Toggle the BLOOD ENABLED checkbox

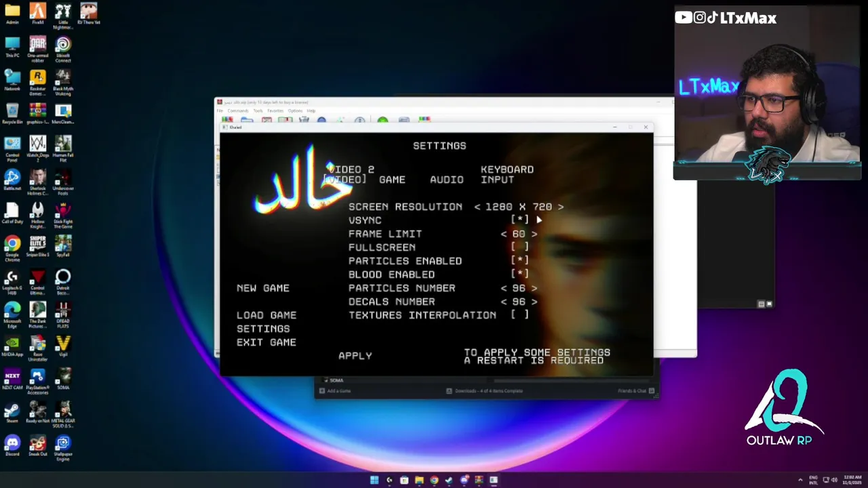tap(519, 274)
